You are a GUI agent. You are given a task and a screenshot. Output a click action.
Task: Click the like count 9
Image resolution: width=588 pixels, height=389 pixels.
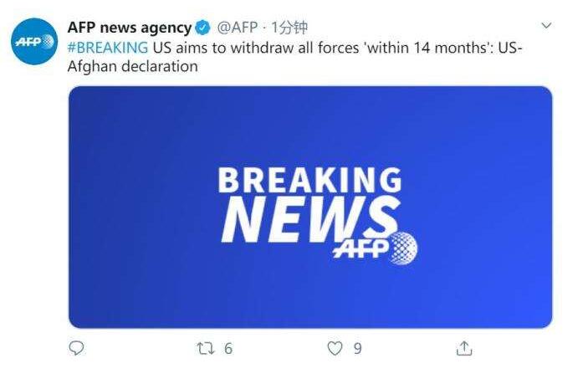[x=358, y=349]
